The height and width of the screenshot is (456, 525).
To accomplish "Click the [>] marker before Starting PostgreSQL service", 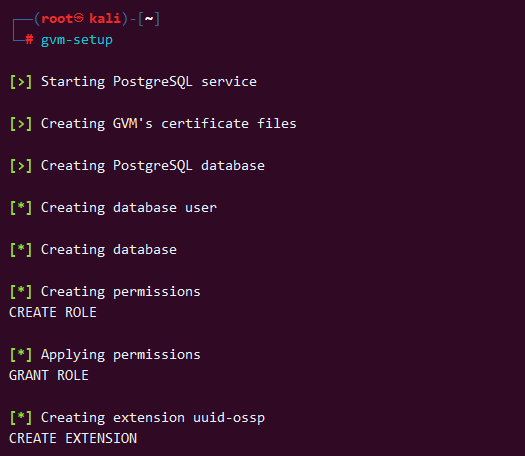I will (x=21, y=82).
